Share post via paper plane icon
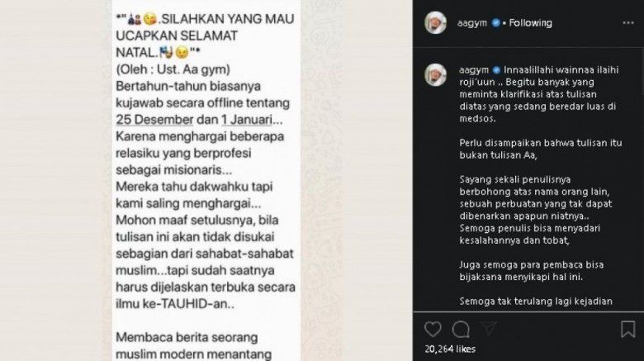Screen dimensions: 644x361 (489, 329)
